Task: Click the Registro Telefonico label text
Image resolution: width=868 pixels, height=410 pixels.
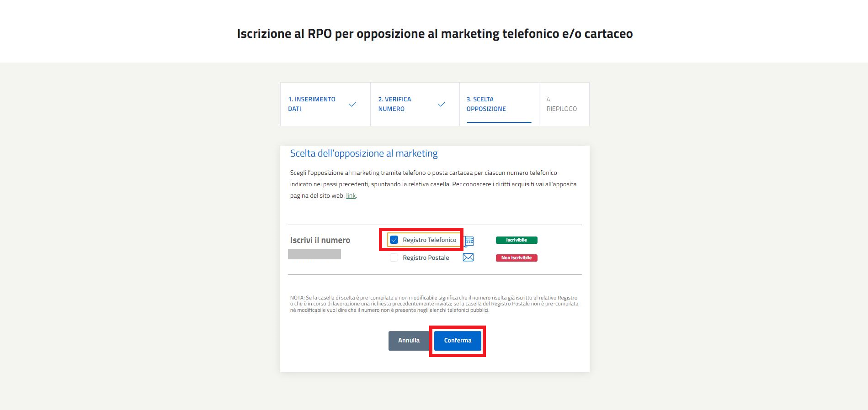Action: click(430, 240)
